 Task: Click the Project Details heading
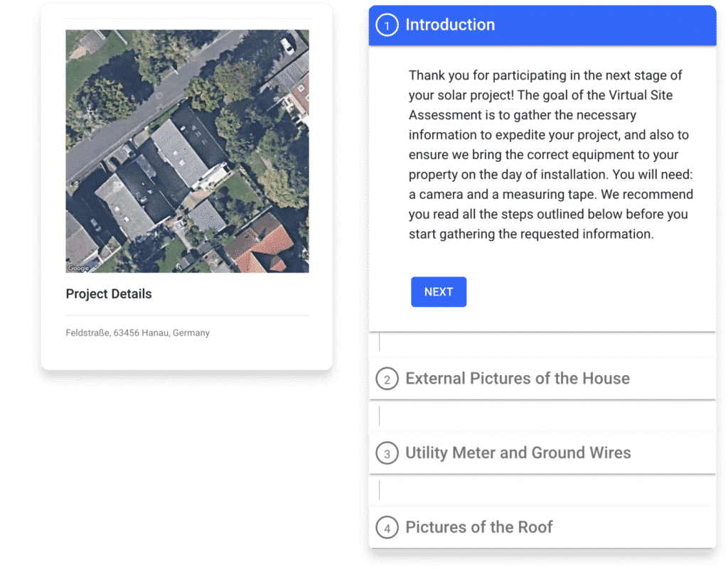tap(109, 293)
